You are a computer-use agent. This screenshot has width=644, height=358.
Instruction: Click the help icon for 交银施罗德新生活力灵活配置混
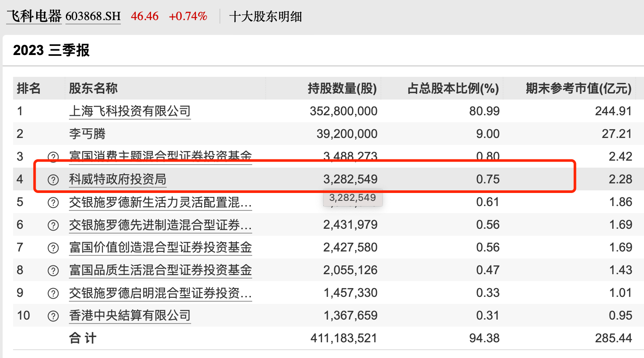pos(53,202)
